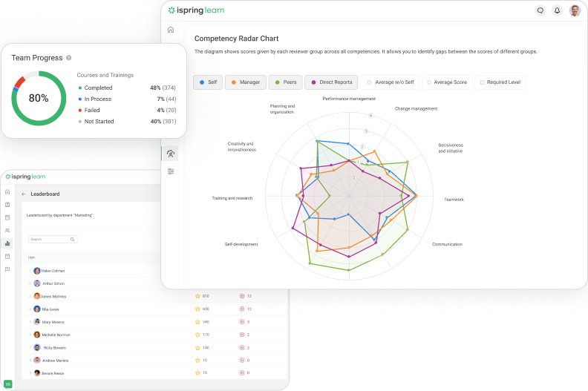This screenshot has width=588, height=391.
Task: Click the 80% value in Team Progress donut
Action: (39, 98)
